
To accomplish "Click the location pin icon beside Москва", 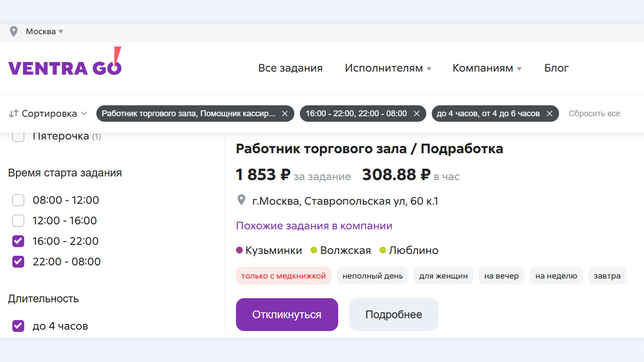I will (14, 31).
